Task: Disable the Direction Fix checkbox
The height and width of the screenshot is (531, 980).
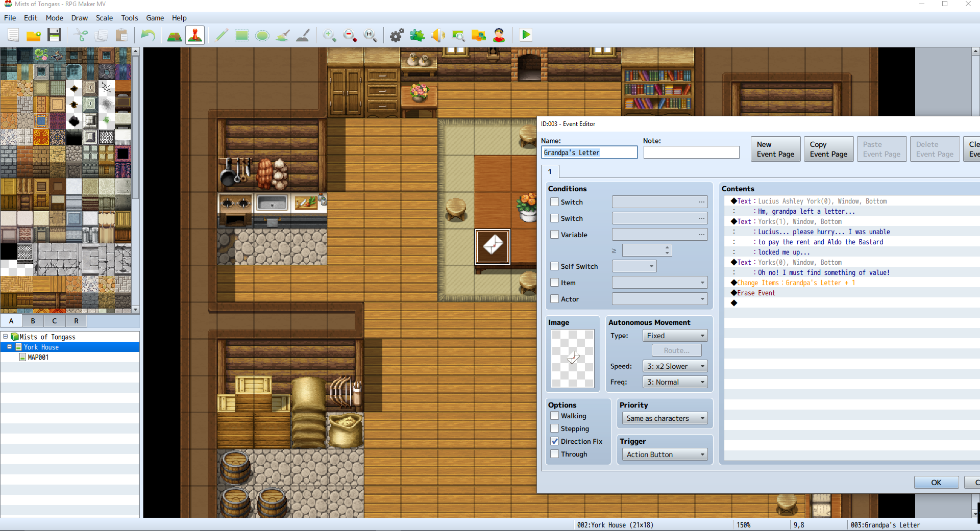Action: [x=555, y=441]
